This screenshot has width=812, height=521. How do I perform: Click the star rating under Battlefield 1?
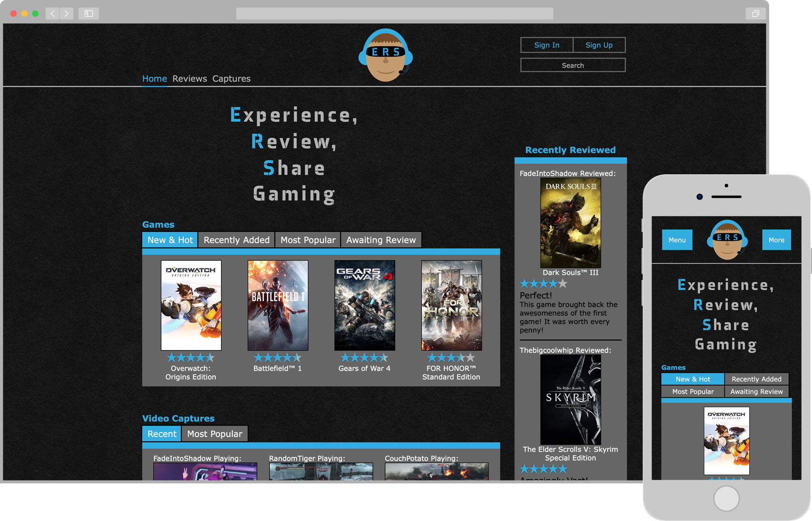coord(278,357)
